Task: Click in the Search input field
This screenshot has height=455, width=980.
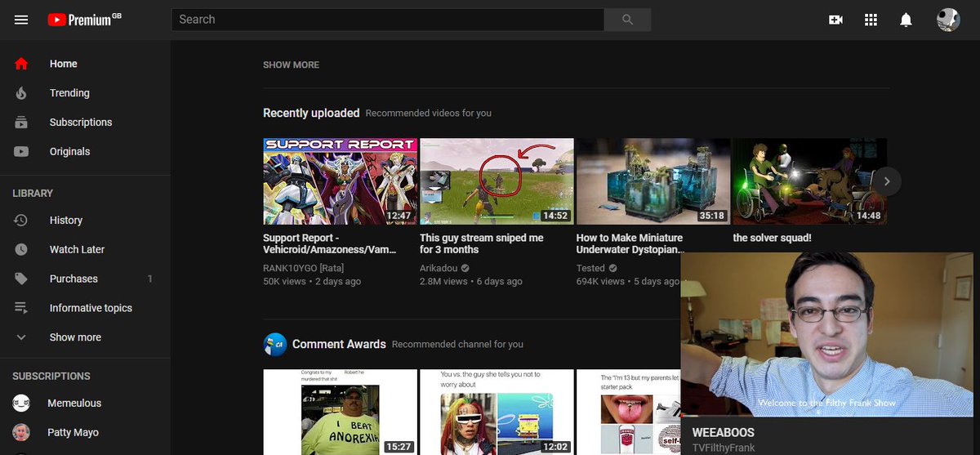Action: pos(388,20)
